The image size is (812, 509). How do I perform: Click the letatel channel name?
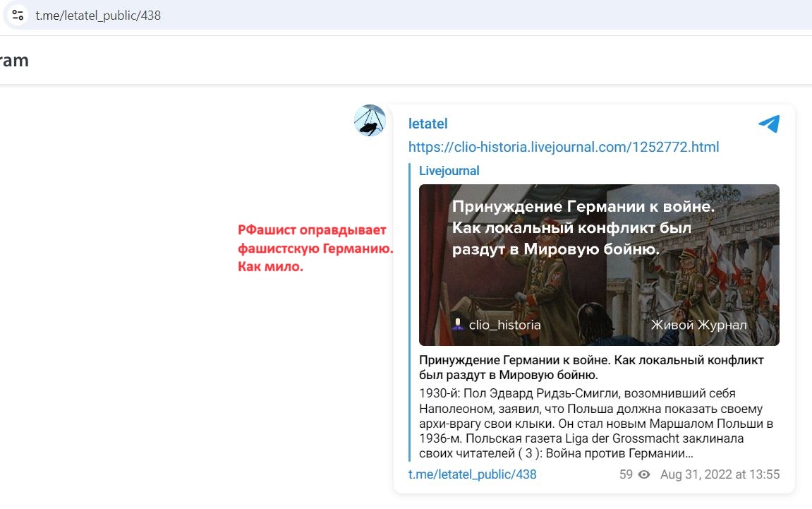pyautogui.click(x=428, y=124)
